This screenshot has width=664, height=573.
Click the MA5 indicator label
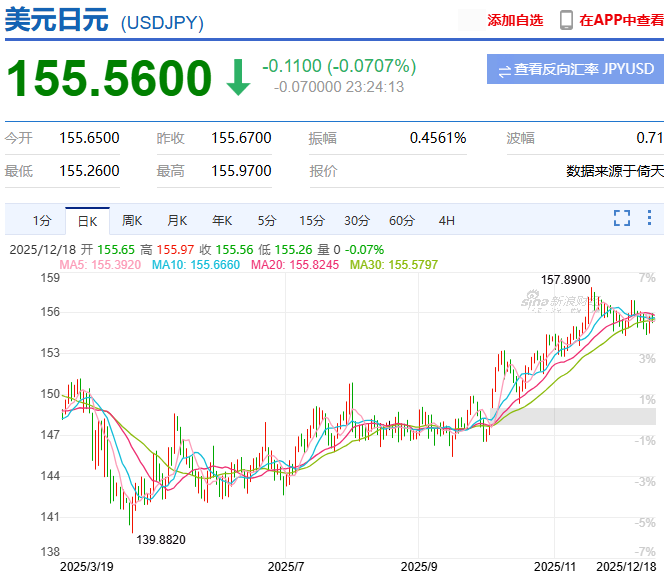tap(100, 262)
